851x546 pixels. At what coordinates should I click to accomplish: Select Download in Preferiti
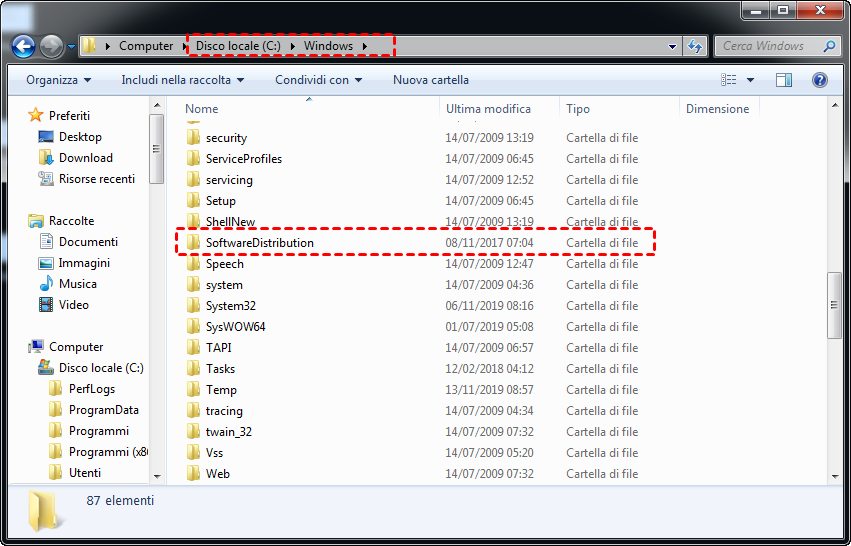click(x=76, y=158)
